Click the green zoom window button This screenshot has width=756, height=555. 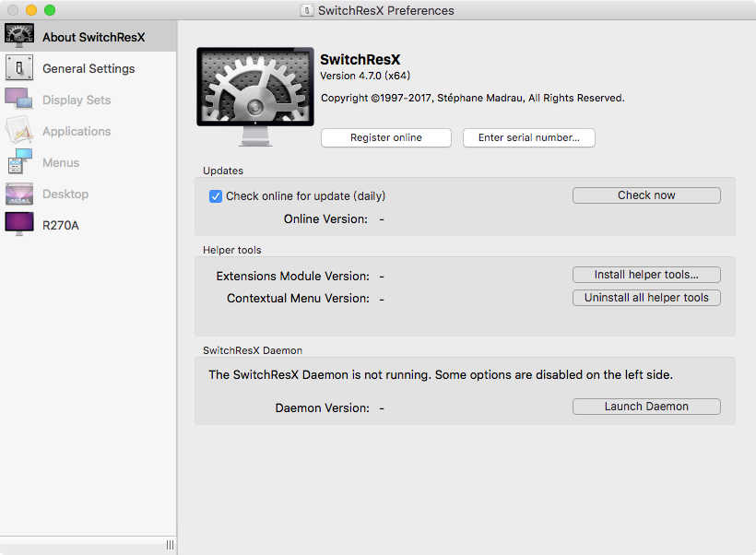(x=50, y=10)
